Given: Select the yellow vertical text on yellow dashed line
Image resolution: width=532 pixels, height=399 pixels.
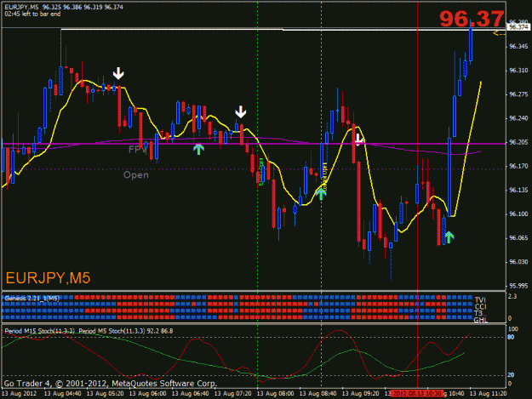Looking at the screenshot, I should coord(324,176).
